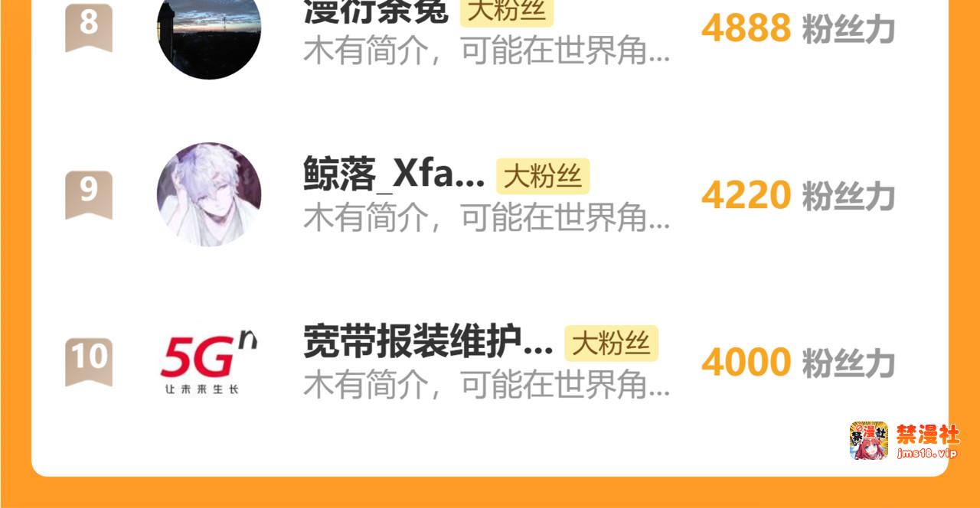
Task: Open the jms18.vip watermark link
Action: pos(927,454)
